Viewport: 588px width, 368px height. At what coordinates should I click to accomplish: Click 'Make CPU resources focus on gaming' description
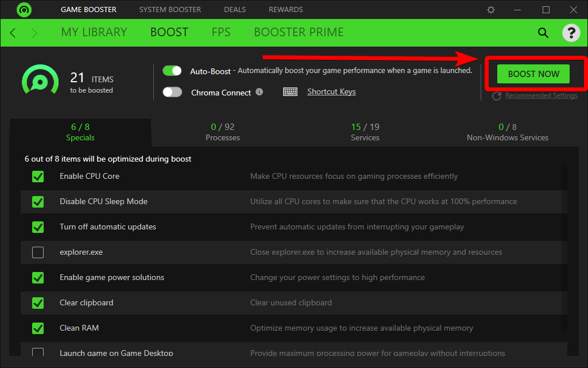[x=354, y=176]
